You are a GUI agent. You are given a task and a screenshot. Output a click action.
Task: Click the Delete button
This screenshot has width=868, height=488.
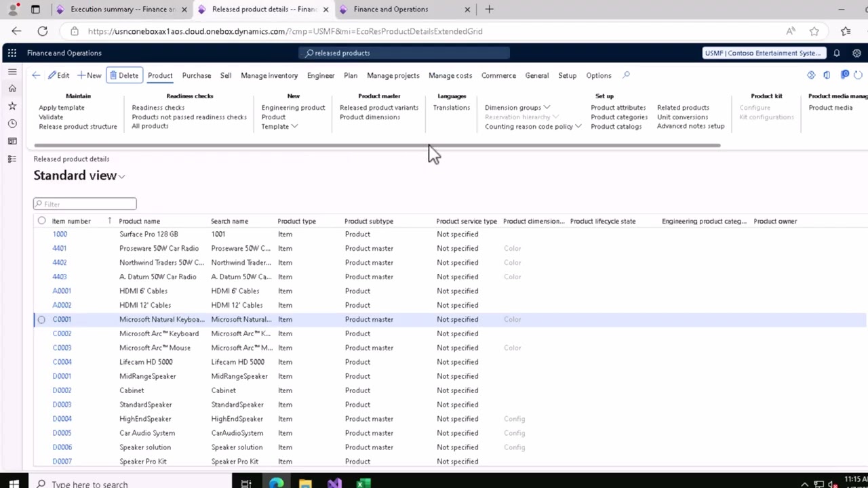click(x=124, y=75)
